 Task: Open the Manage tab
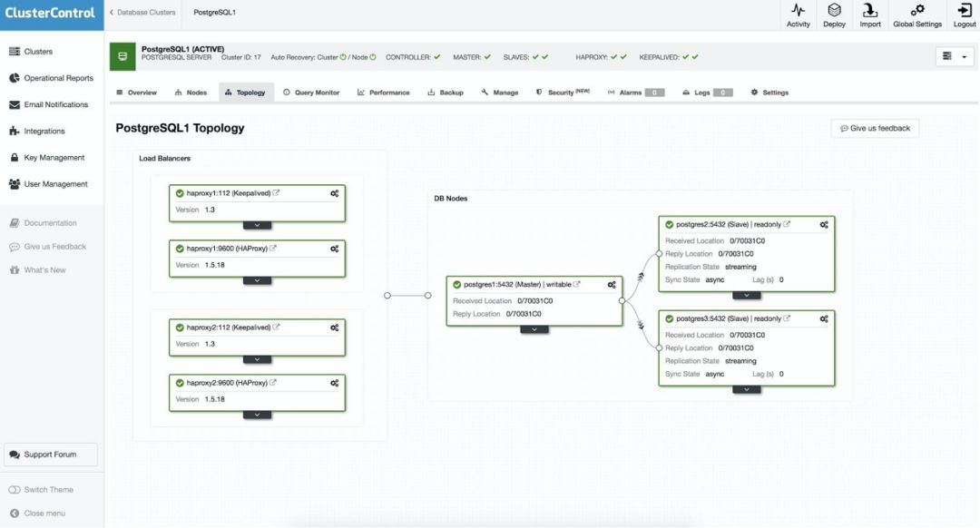click(x=500, y=93)
